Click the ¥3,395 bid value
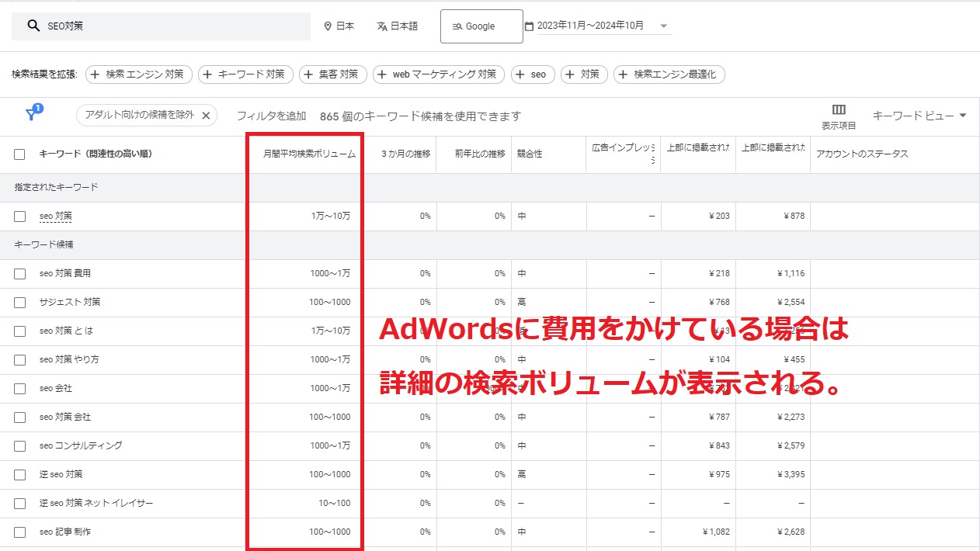 pyautogui.click(x=791, y=475)
